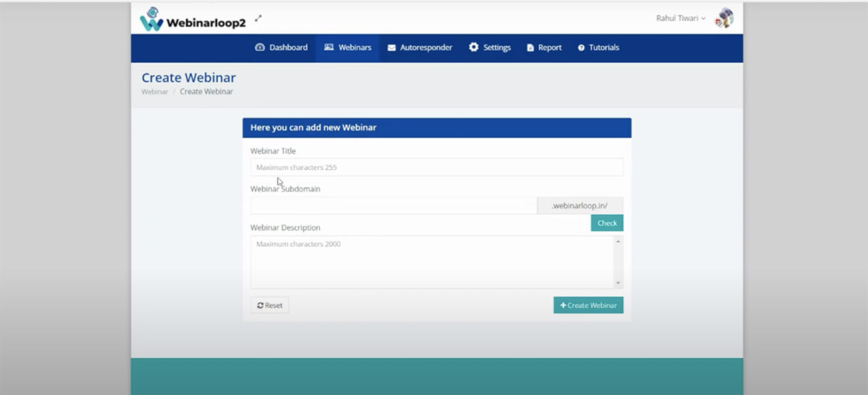Click the description scrollbar down arrow

coord(618,283)
